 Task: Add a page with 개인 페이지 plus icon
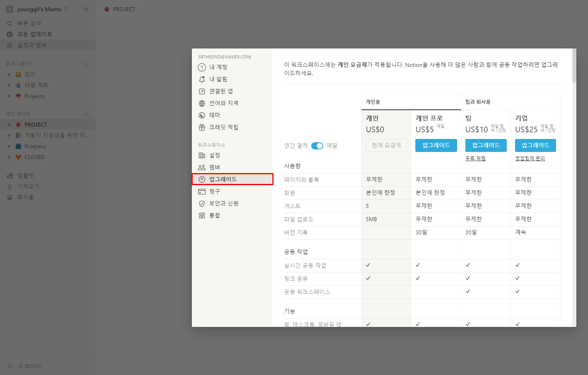(x=86, y=114)
